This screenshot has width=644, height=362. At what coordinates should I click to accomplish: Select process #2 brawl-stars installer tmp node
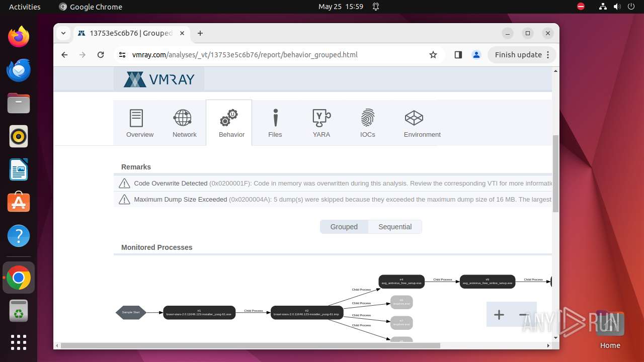[x=307, y=312]
